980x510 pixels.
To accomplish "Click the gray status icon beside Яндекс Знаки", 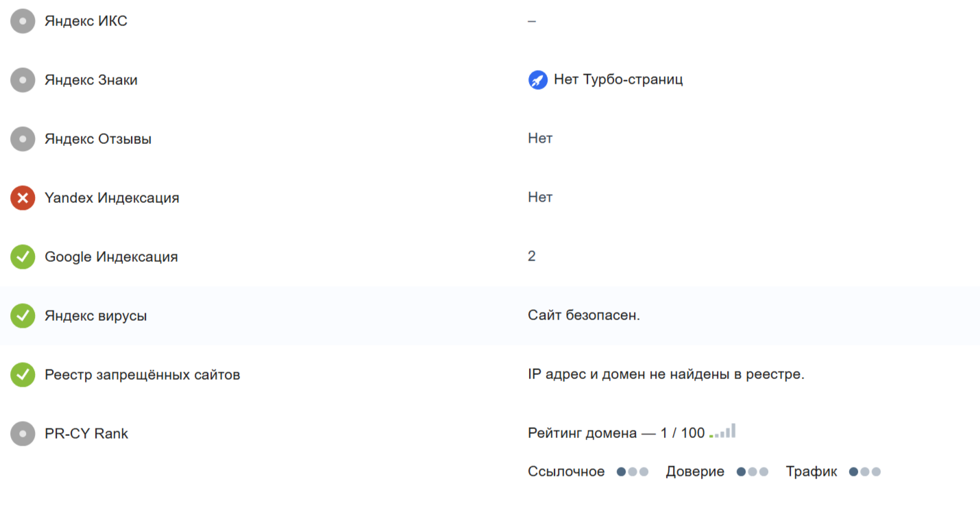I will tap(23, 80).
